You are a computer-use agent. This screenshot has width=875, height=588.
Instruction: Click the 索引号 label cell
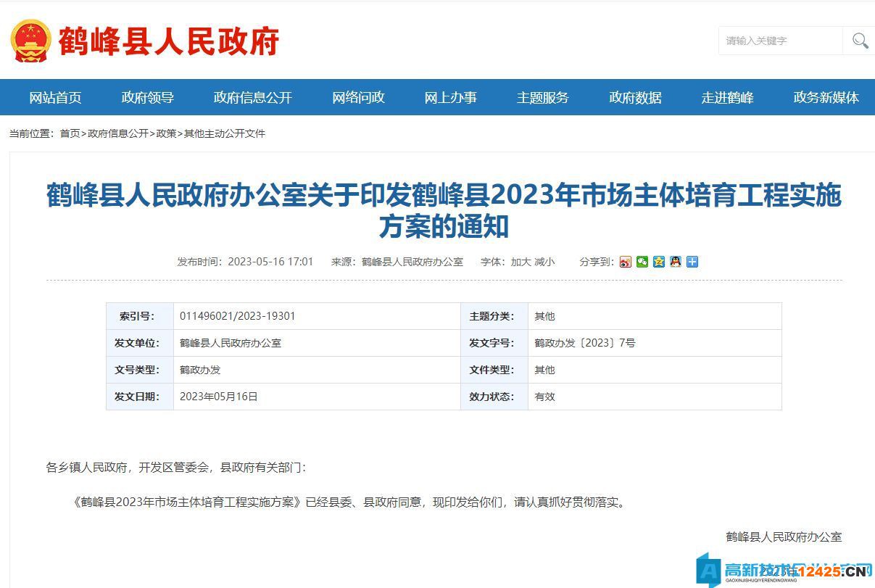click(140, 316)
